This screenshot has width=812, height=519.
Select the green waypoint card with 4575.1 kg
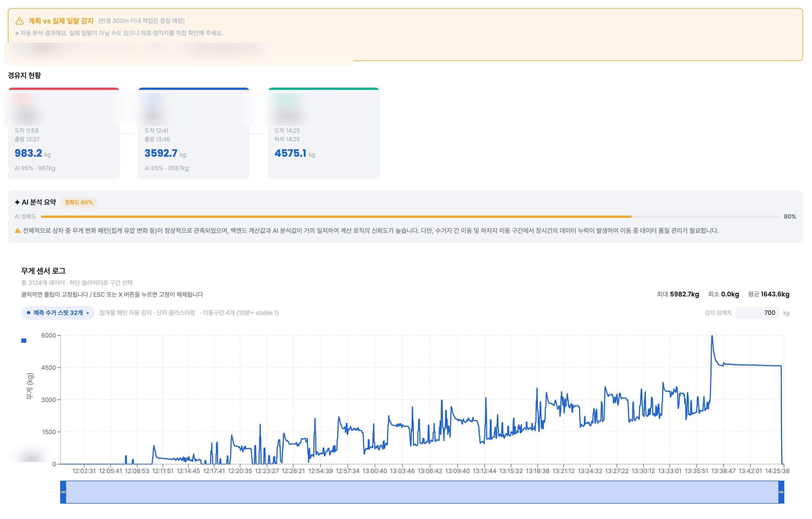pyautogui.click(x=323, y=133)
